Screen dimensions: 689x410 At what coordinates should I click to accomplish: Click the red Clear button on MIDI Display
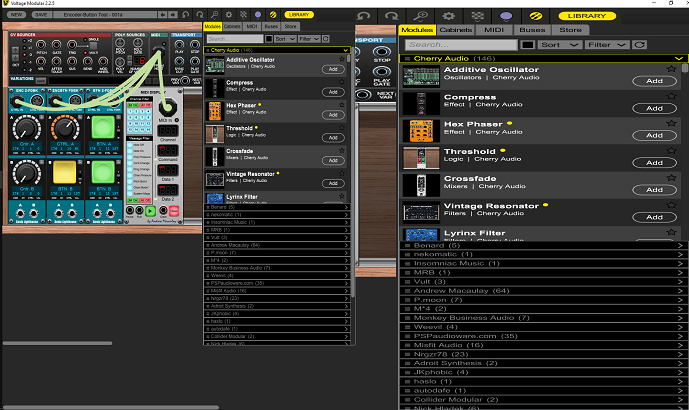[x=174, y=211]
